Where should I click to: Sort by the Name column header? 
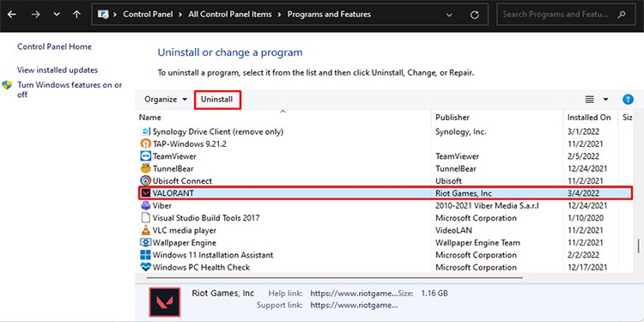(x=150, y=118)
